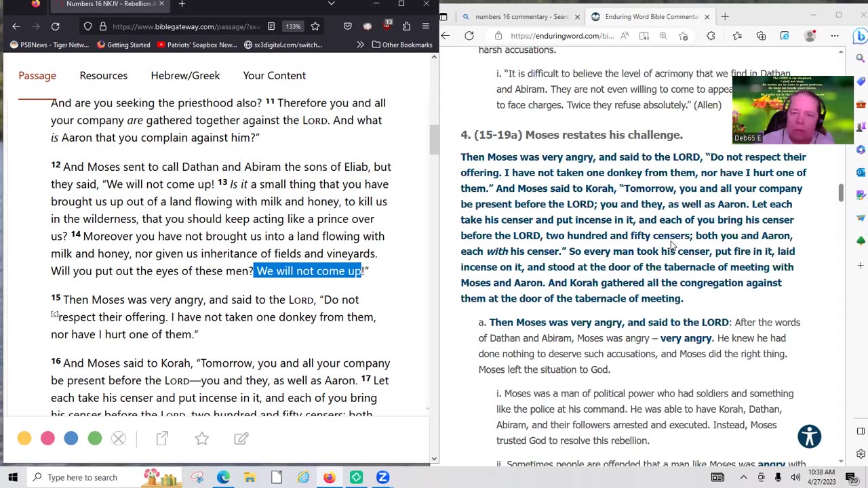This screenshot has width=868, height=488.
Task: Click the Firefox URL address field
Action: pyautogui.click(x=185, y=26)
